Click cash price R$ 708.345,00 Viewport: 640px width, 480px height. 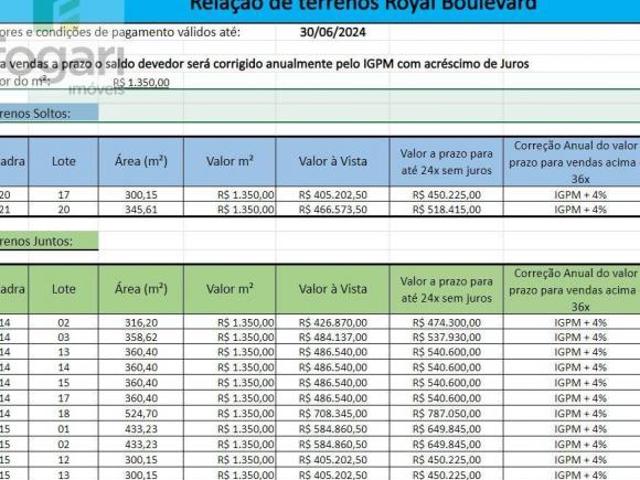333,414
